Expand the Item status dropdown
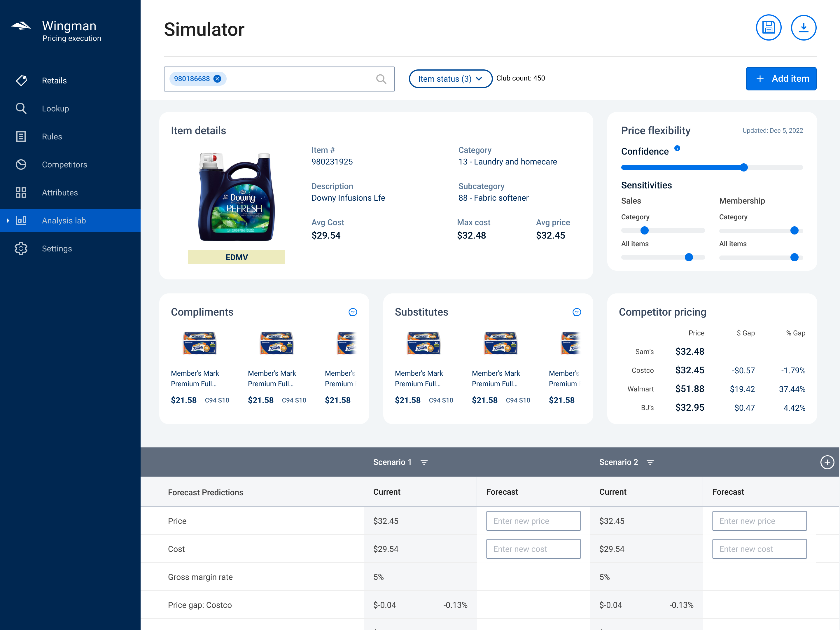Viewport: 840px width, 630px height. 450,79
